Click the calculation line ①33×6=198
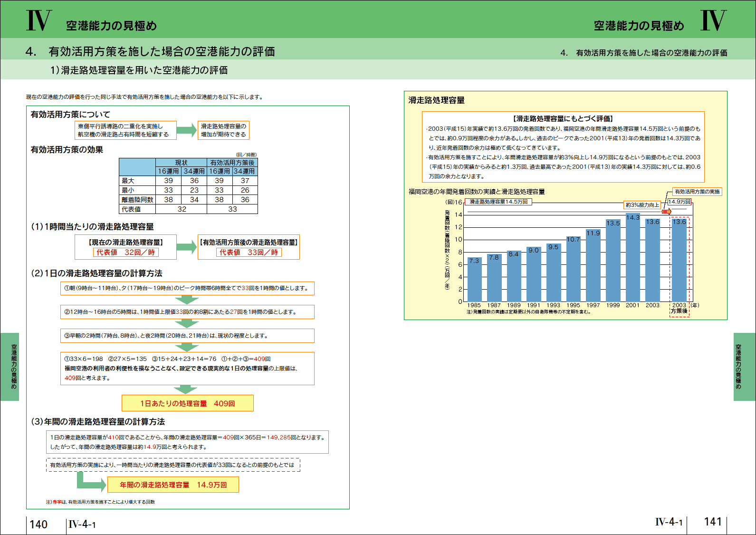The image size is (756, 535). [x=167, y=359]
